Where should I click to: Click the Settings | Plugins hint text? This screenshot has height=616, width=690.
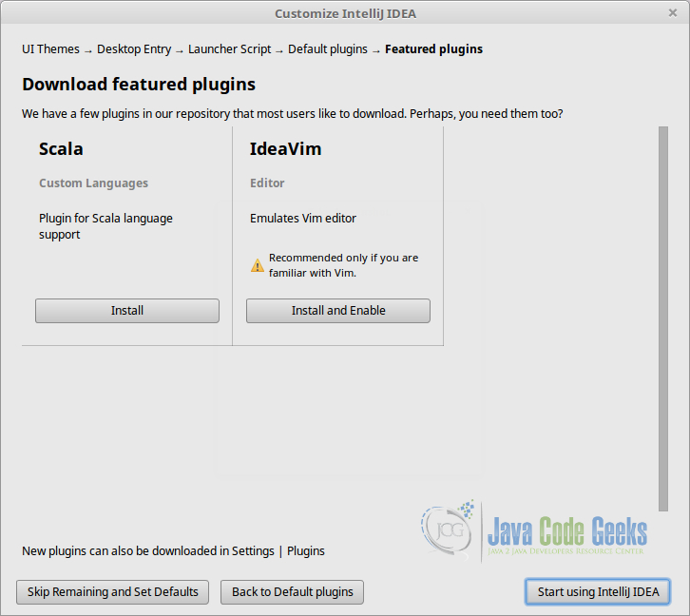173,550
